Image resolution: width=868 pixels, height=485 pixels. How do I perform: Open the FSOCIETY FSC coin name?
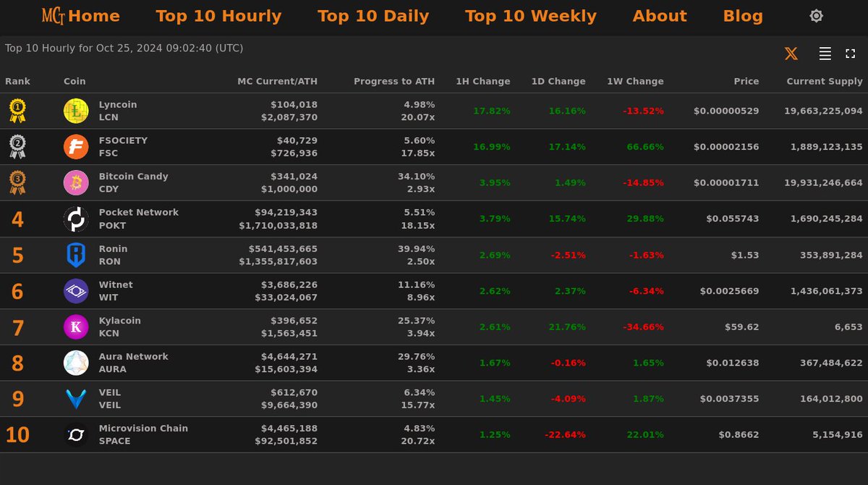[123, 147]
